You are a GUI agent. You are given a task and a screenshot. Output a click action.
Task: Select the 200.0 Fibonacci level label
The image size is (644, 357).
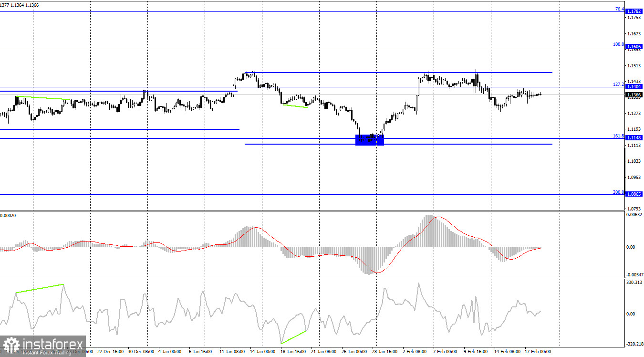coord(618,192)
